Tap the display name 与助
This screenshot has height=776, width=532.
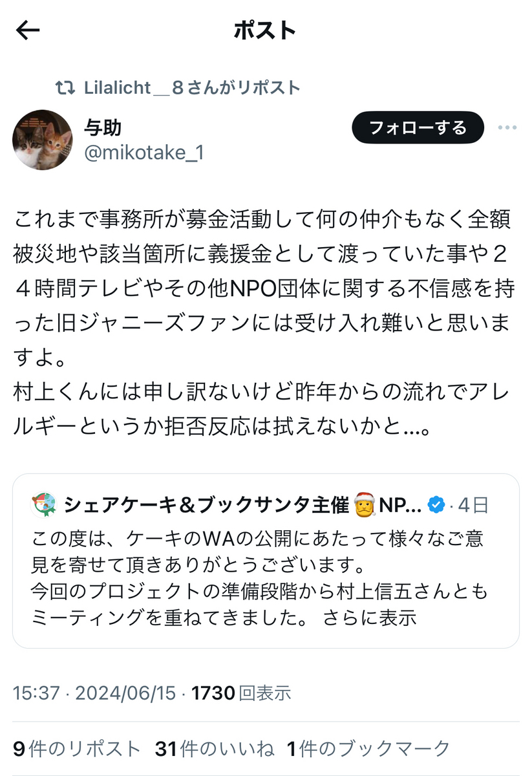coord(103,127)
